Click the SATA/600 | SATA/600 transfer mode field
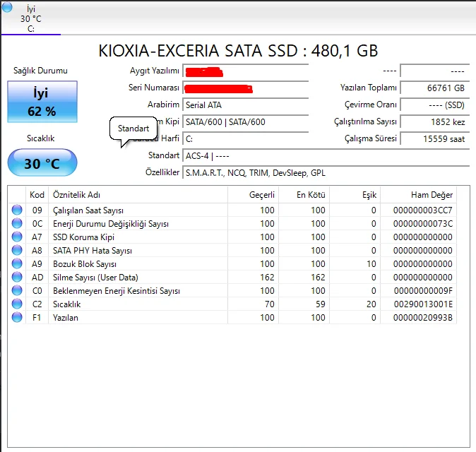Viewport: 476px width, 452px height. click(246, 122)
